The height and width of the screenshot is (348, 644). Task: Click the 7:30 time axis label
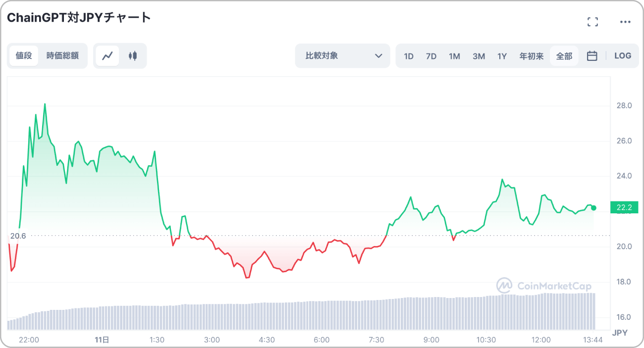(376, 340)
